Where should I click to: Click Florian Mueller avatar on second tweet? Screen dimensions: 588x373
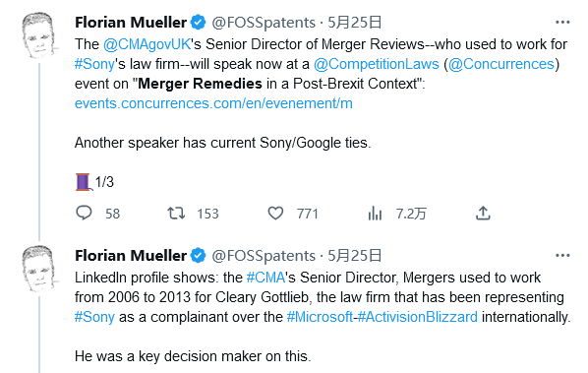coord(38,269)
